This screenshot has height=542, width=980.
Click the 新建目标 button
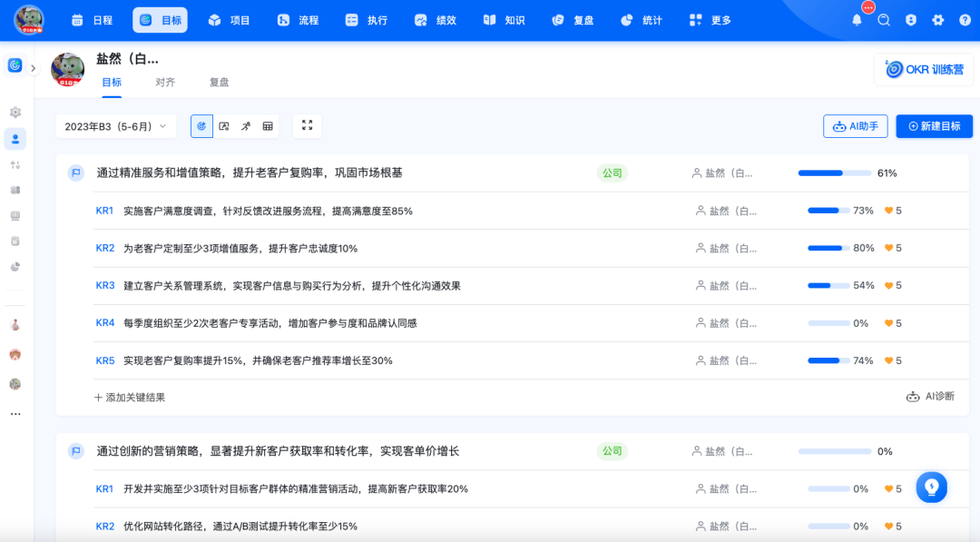(935, 126)
